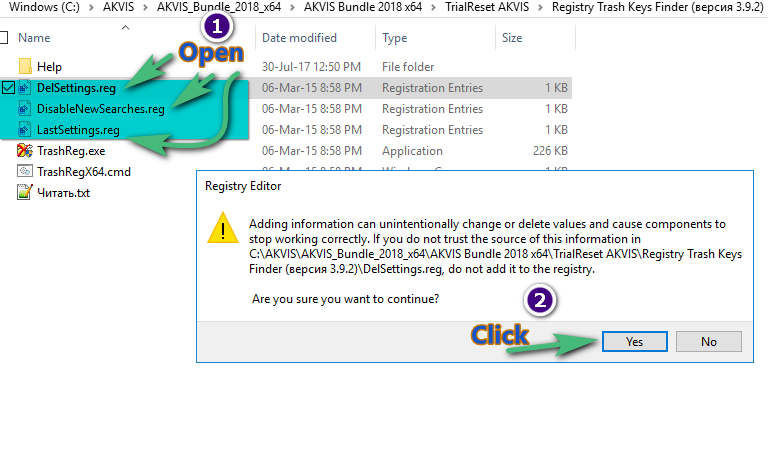The width and height of the screenshot is (768, 463).
Task: Click the DisableNewSearches.reg file icon
Action: tap(25, 109)
